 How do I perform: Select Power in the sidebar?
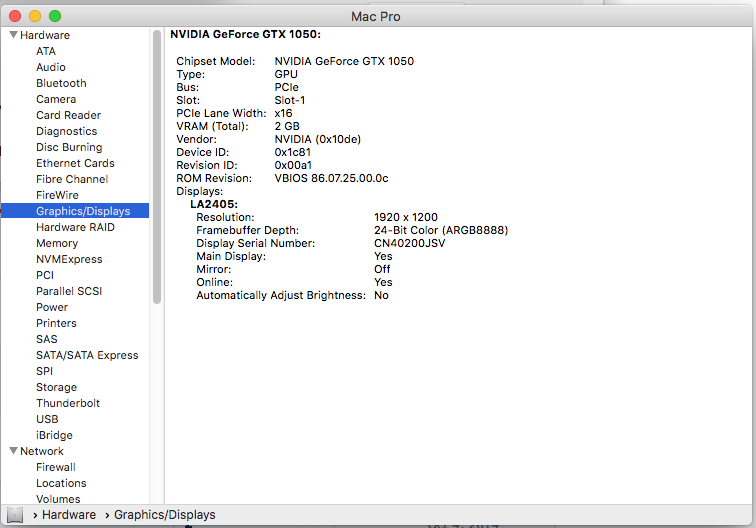pyautogui.click(x=52, y=307)
